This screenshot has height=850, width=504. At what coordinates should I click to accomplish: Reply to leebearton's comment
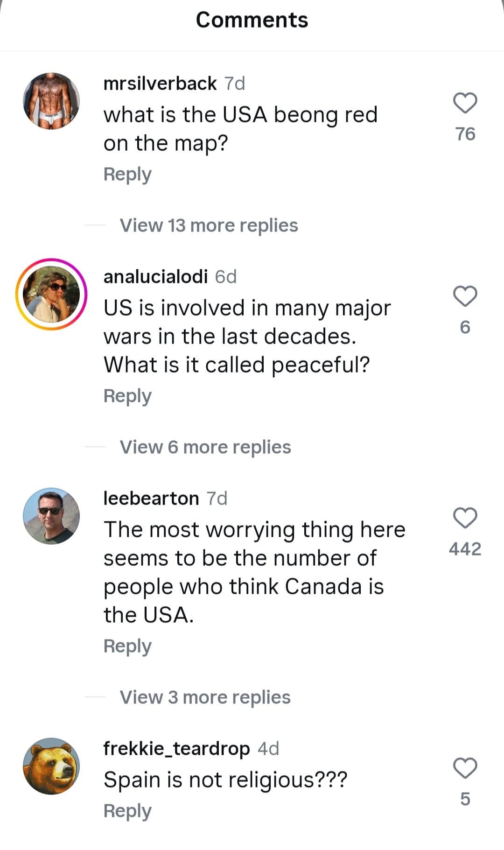[127, 646]
